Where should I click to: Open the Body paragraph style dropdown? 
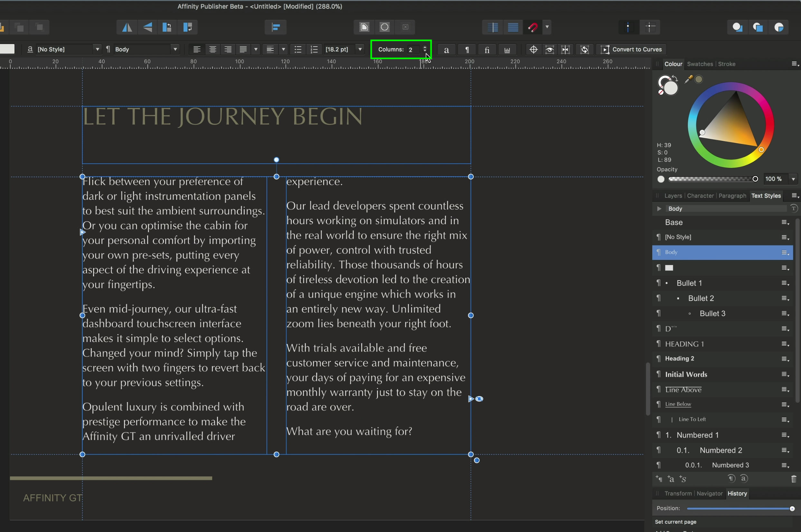(x=175, y=50)
